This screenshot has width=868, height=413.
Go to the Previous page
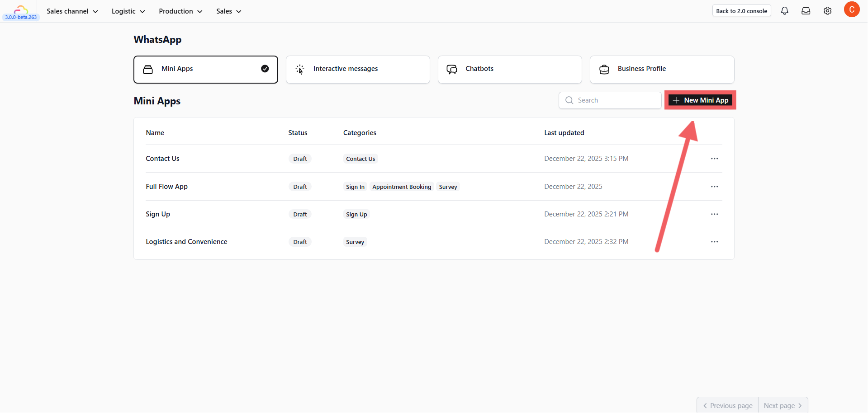[727, 405]
